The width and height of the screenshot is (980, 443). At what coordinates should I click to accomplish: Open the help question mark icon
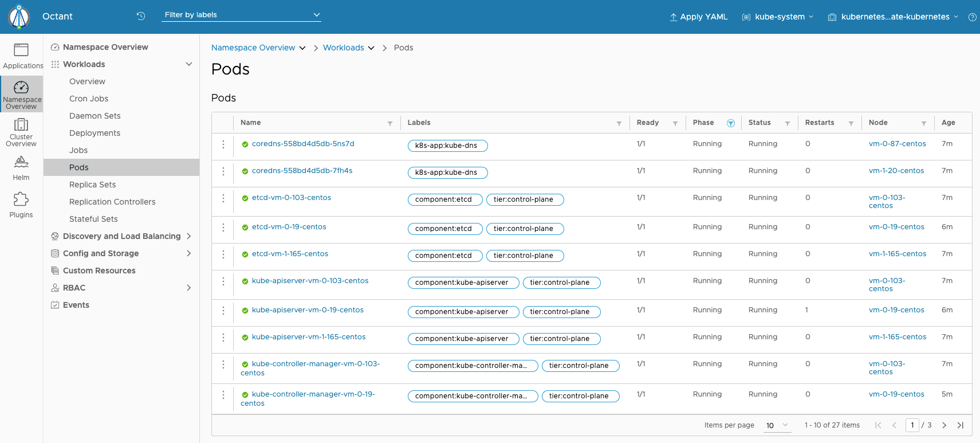coord(972,17)
